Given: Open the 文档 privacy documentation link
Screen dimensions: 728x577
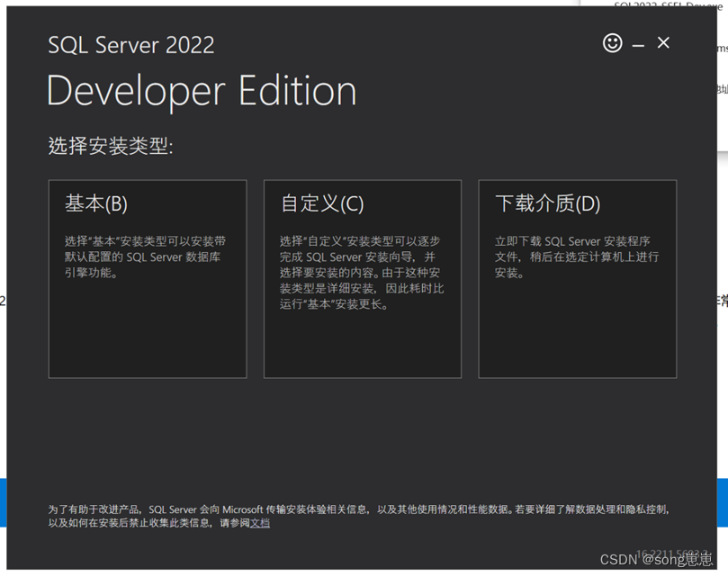Looking at the screenshot, I should (x=260, y=523).
